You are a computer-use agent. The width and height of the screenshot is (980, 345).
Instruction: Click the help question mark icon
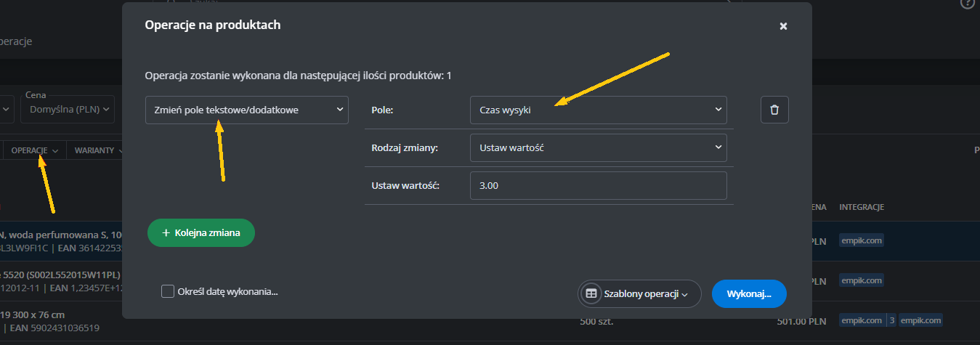[967, 4]
